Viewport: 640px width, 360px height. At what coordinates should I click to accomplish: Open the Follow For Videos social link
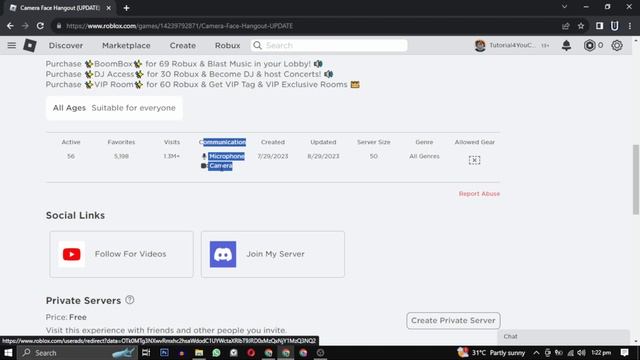pyautogui.click(x=122, y=254)
